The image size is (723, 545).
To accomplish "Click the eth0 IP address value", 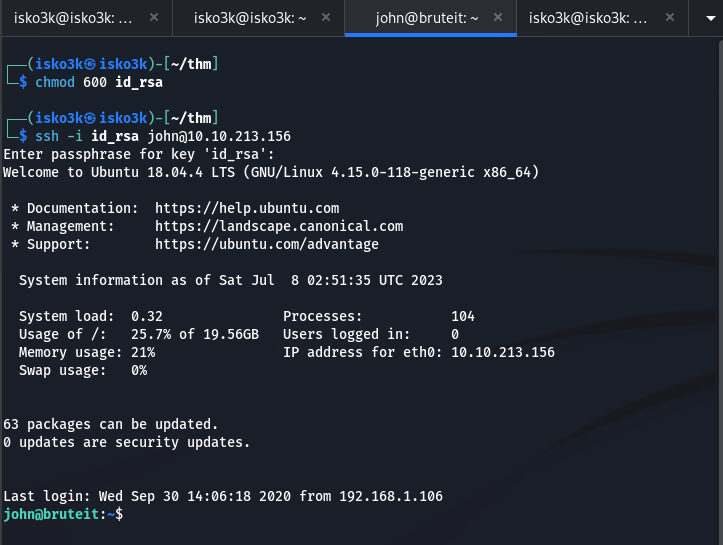I will click(503, 352).
